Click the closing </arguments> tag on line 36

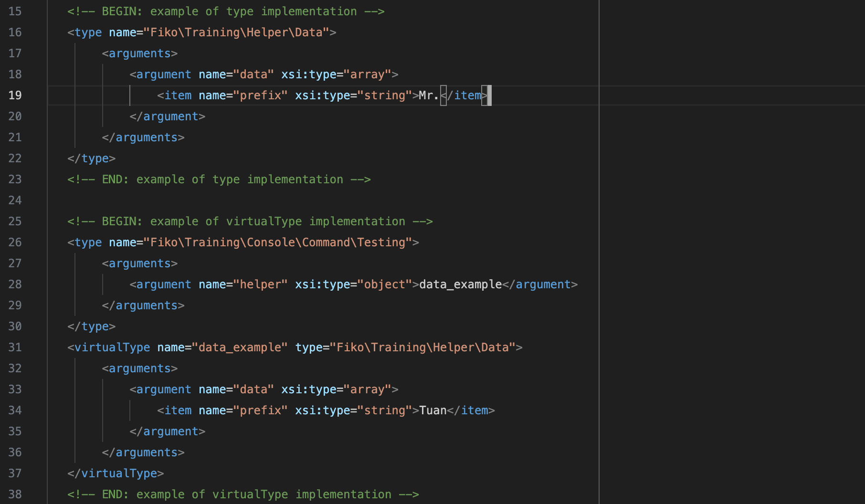point(143,452)
